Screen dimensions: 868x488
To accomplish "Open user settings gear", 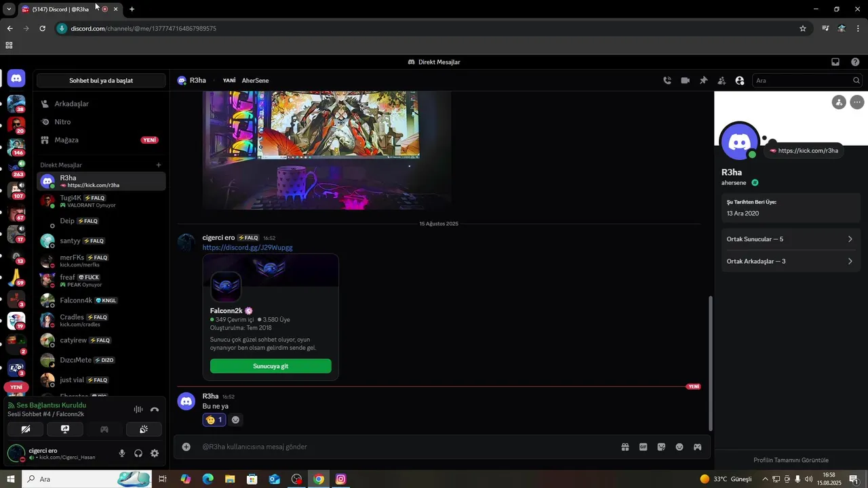I will (x=155, y=453).
